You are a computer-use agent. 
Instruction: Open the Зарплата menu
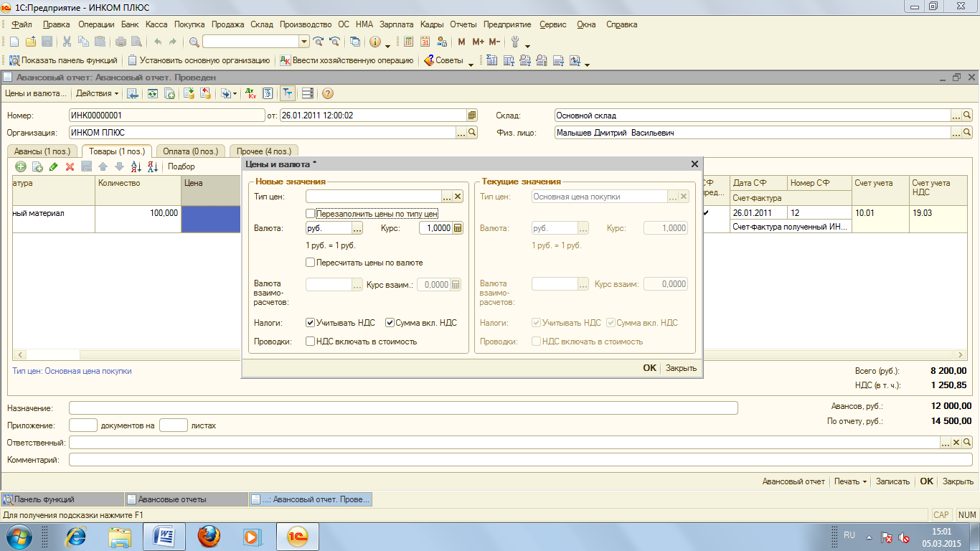pos(395,24)
